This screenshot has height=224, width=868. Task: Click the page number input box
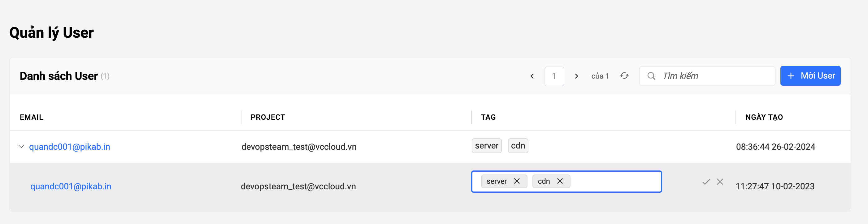(x=554, y=76)
